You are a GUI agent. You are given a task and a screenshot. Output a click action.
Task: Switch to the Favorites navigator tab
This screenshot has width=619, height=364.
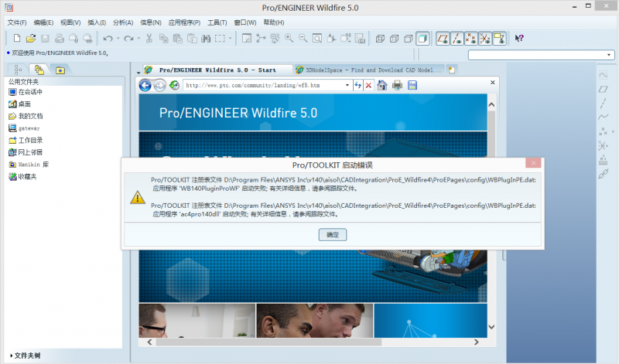60,70
